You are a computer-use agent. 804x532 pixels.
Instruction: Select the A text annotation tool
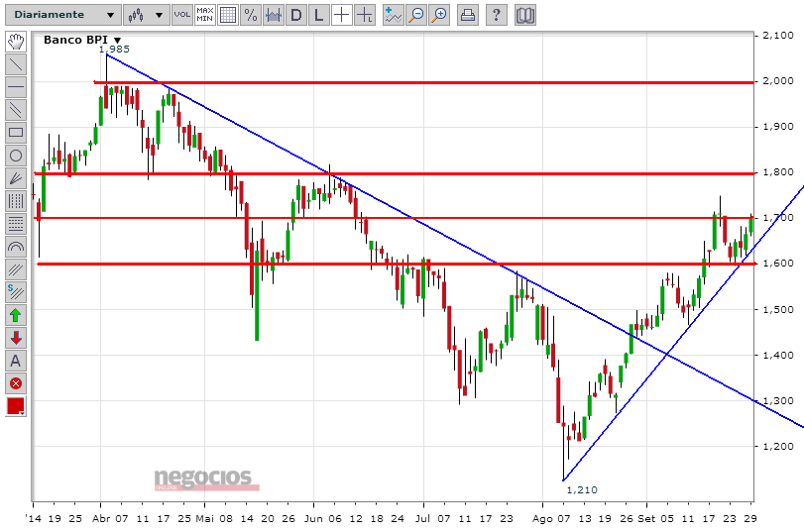tap(16, 361)
